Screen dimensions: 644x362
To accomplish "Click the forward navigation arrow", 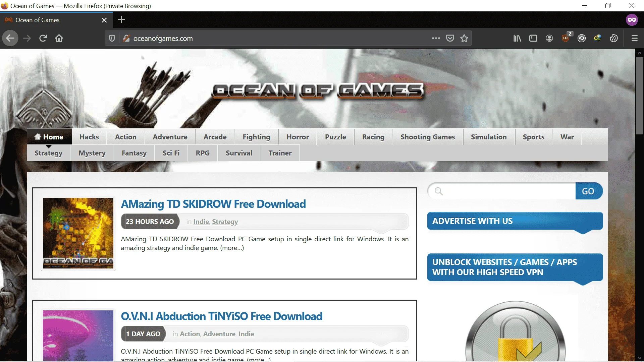I will (27, 38).
